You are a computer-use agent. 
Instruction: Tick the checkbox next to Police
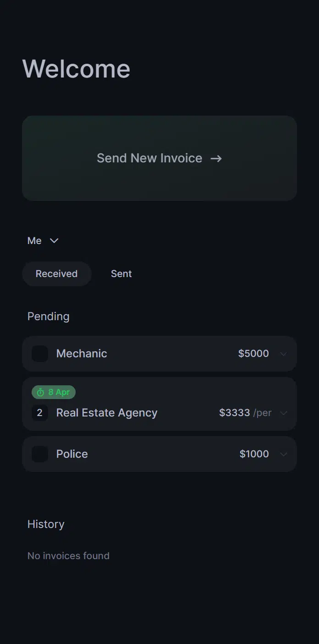pyautogui.click(x=40, y=454)
